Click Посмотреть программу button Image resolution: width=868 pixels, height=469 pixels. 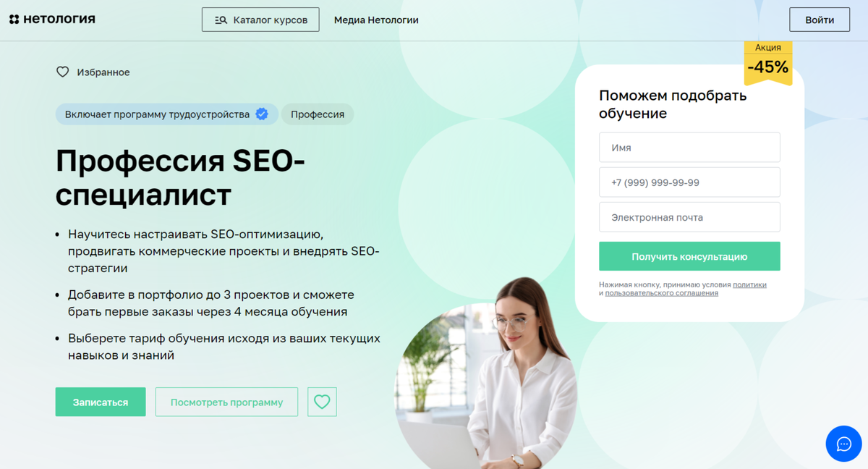(x=226, y=402)
